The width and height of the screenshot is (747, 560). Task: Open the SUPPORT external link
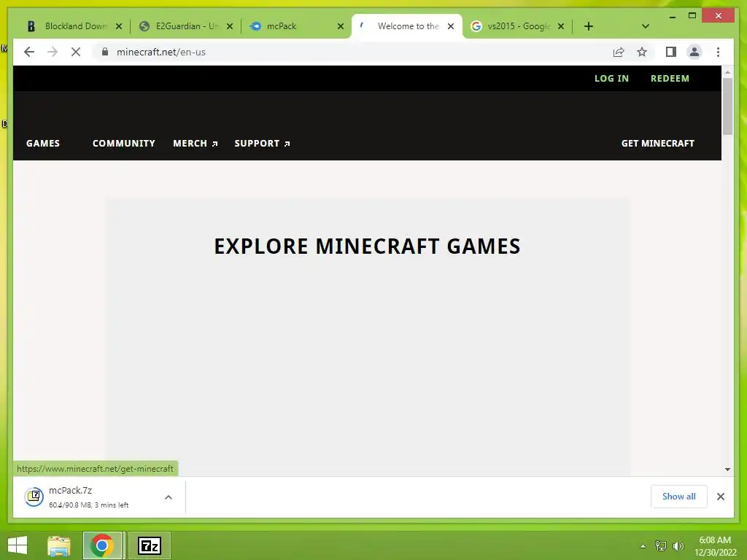[262, 144]
